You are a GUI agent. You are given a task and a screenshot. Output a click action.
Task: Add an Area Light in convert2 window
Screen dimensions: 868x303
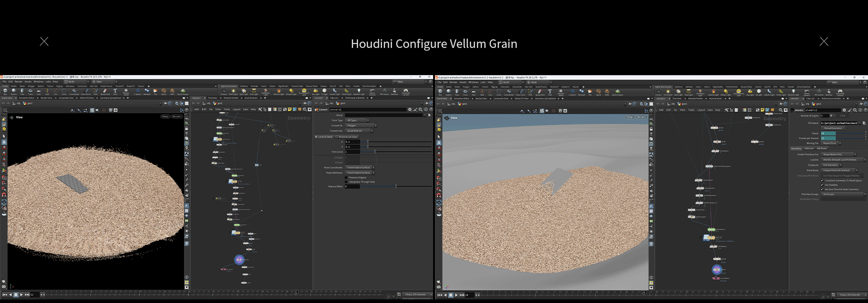pos(254,92)
